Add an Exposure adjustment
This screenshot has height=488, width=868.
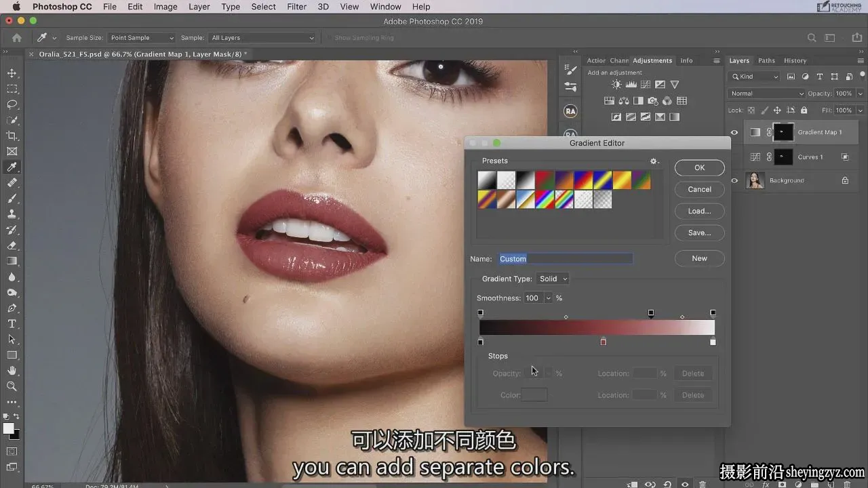click(x=660, y=85)
